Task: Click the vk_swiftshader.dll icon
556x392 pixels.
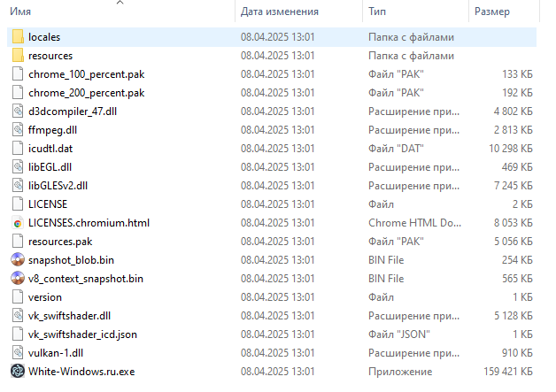Action: point(18,316)
